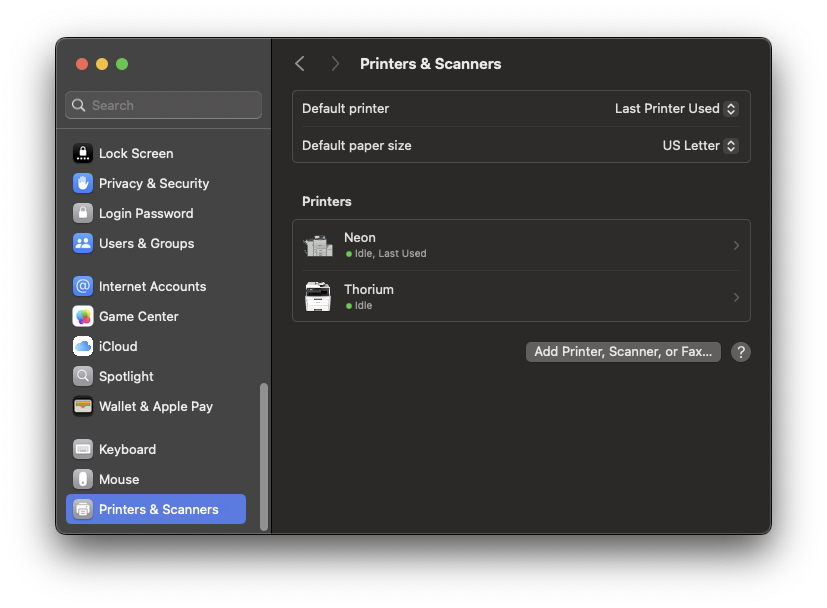Minimize window with the yellow button
The height and width of the screenshot is (608, 827).
pos(102,64)
